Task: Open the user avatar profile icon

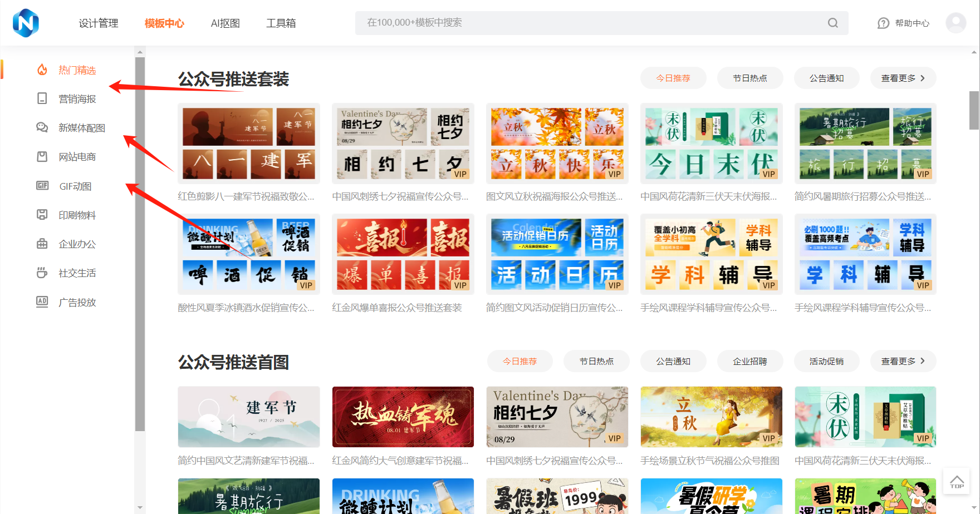Action: click(955, 23)
